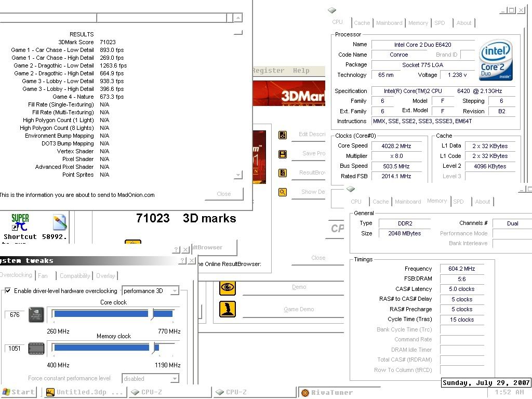Click the Edit Description icon in 3DMark

pyautogui.click(x=282, y=135)
